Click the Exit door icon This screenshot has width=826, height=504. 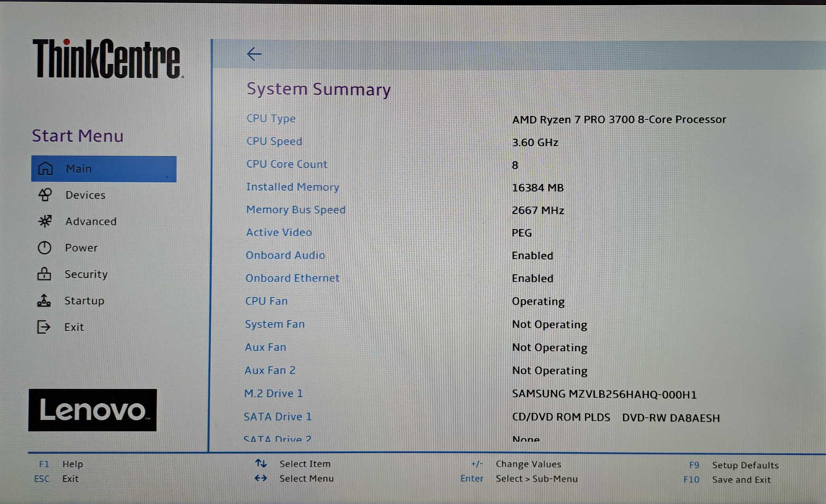(44, 327)
